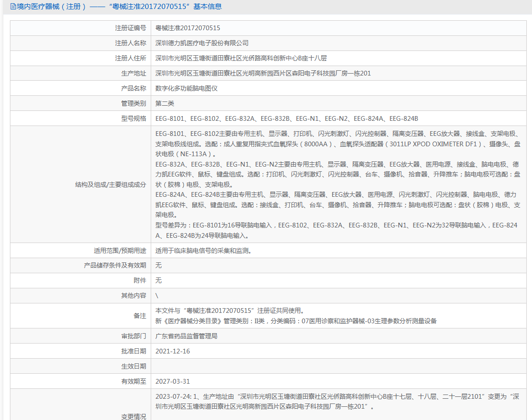The width and height of the screenshot is (532, 420).
Task: Click the label '审批部门'
Action: tap(134, 336)
